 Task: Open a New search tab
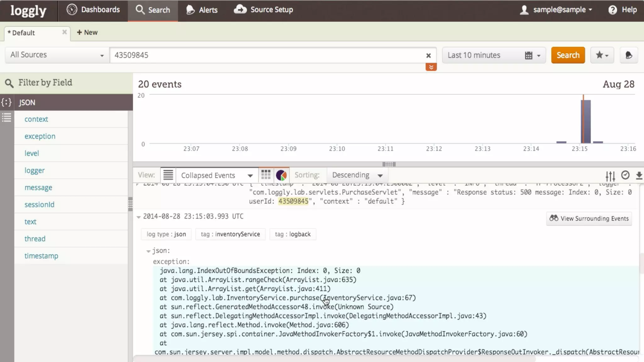(x=87, y=32)
